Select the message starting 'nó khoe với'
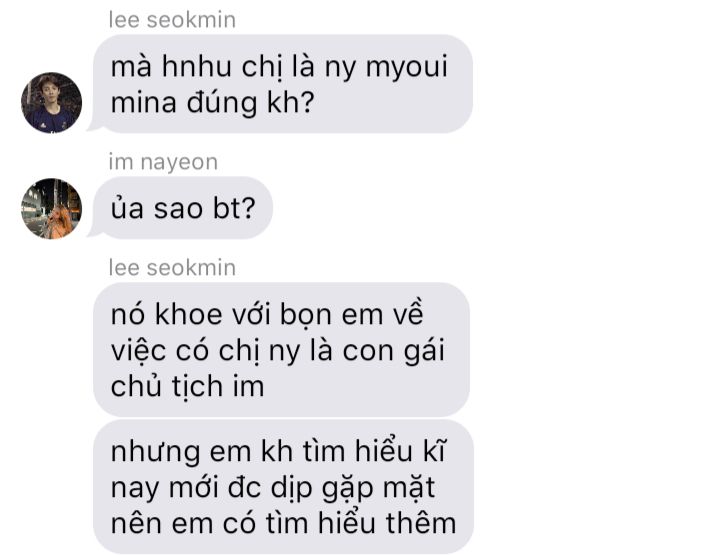720x555 pixels. pos(281,350)
